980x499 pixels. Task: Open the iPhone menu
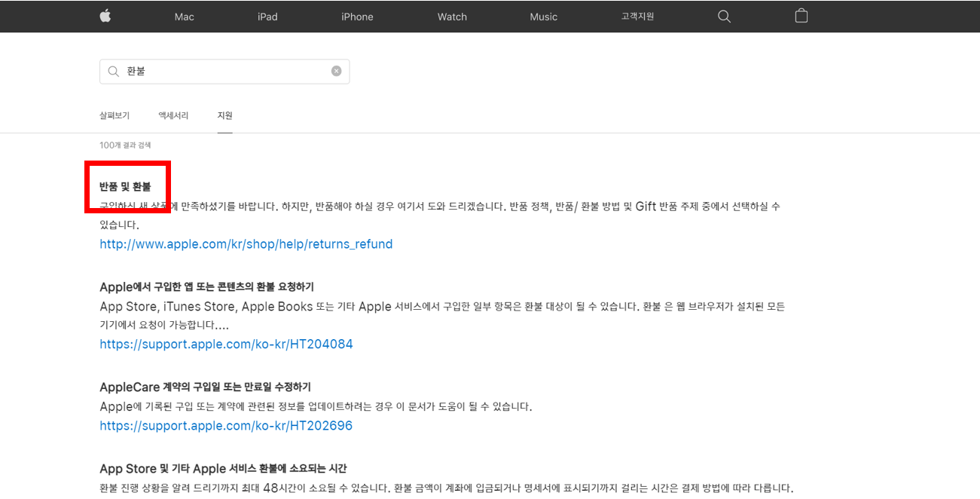pos(357,17)
